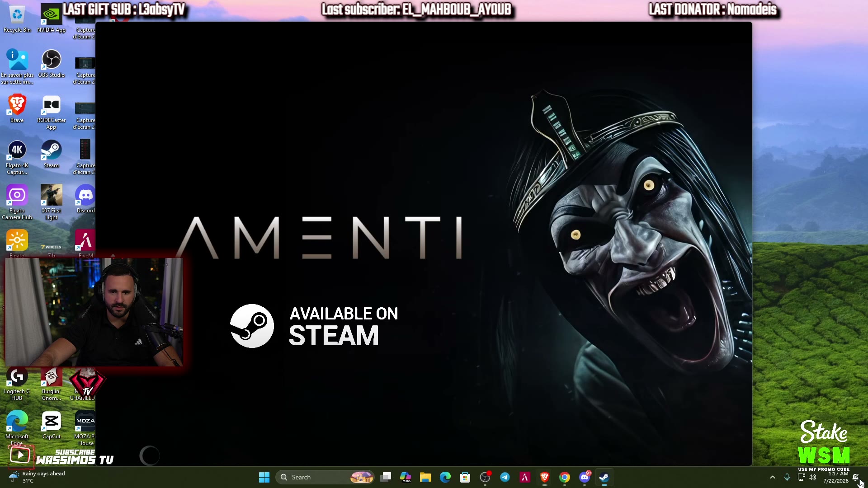868x488 pixels.
Task: Switch to Discord in the taskbar
Action: pyautogui.click(x=585, y=477)
